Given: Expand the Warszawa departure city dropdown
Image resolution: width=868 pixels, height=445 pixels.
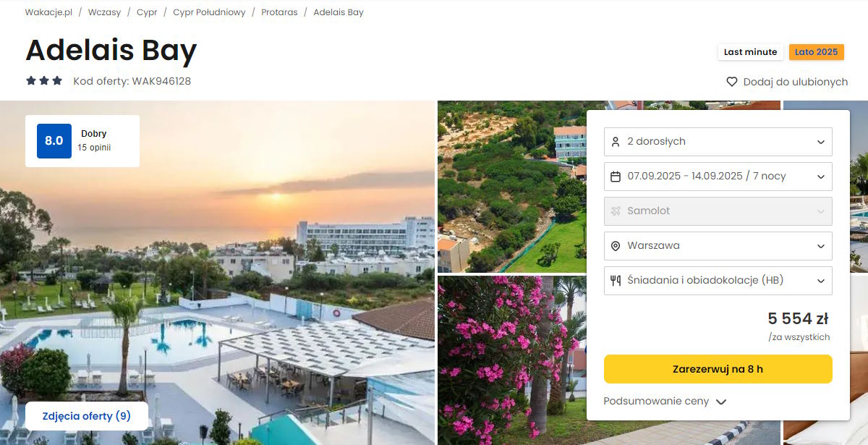Looking at the screenshot, I should (718, 246).
